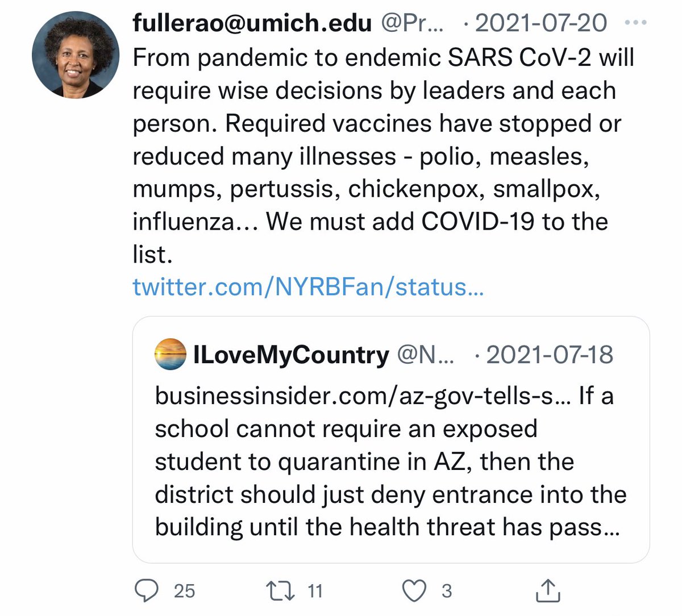Click the reply count of 25
Image resolution: width=682 pixels, height=616 pixels.
pyautogui.click(x=184, y=591)
